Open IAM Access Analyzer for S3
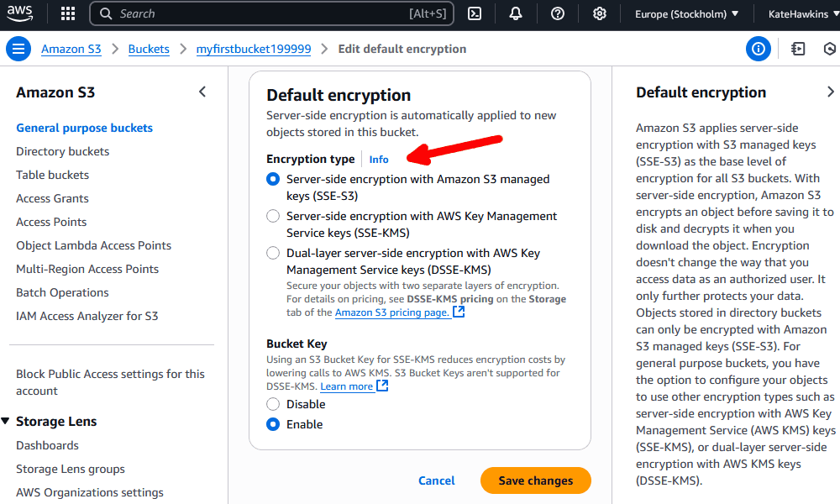840x504 pixels. click(87, 317)
